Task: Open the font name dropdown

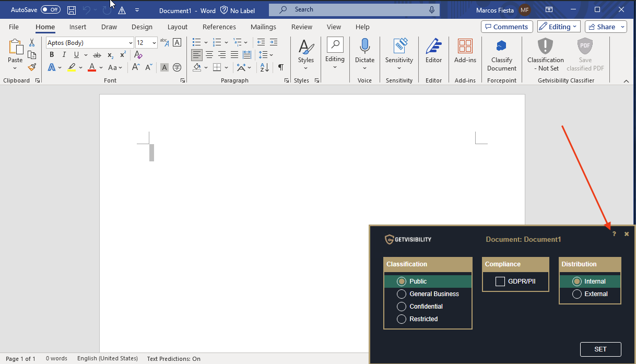Action: pyautogui.click(x=131, y=43)
